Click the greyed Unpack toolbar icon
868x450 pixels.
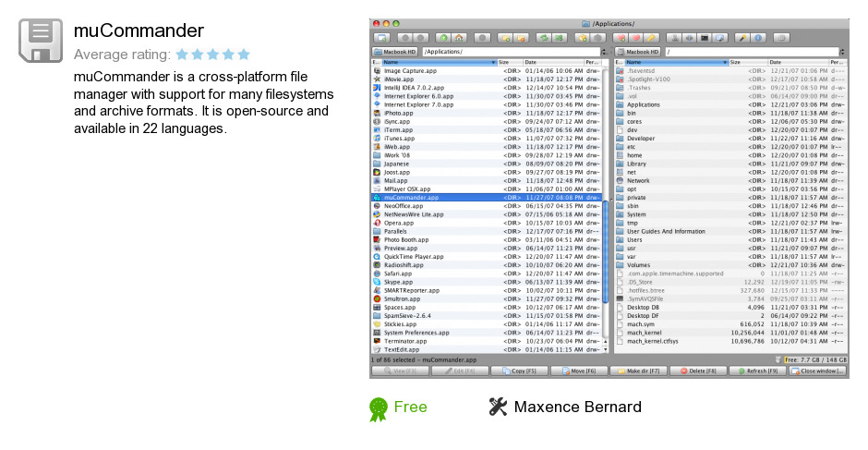[597, 38]
